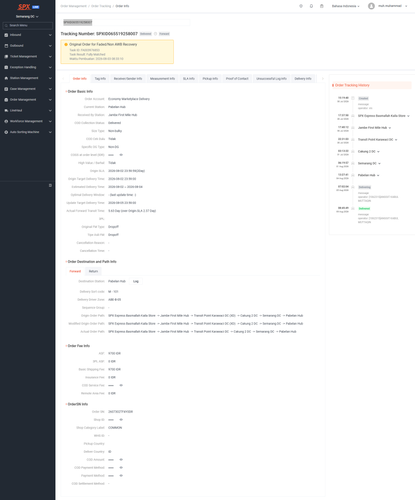Click the user avatar icon
The image size is (415, 500).
tap(371, 6)
